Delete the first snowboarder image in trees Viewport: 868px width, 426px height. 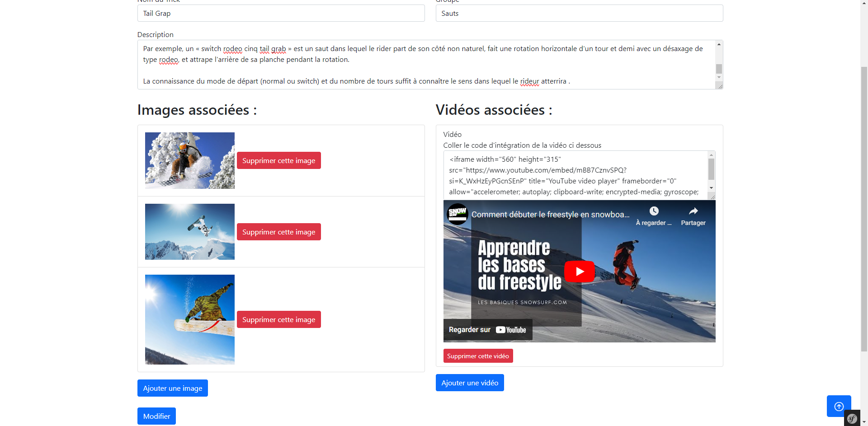(x=278, y=160)
